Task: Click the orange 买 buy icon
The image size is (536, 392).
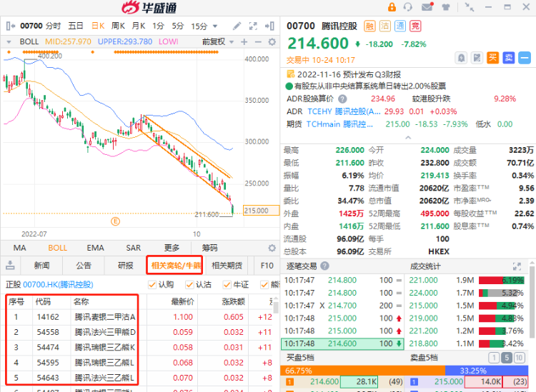Action: [x=492, y=58]
